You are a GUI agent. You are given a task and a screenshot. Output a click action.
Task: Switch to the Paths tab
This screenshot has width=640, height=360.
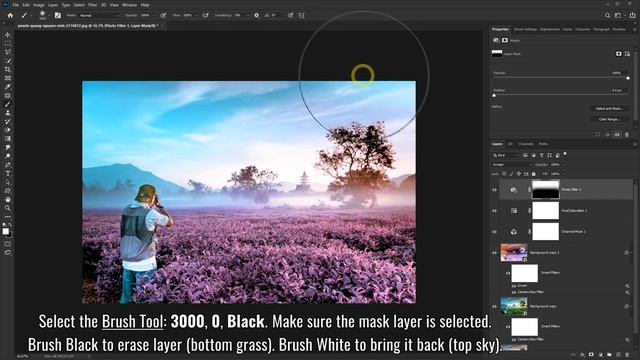(x=543, y=144)
